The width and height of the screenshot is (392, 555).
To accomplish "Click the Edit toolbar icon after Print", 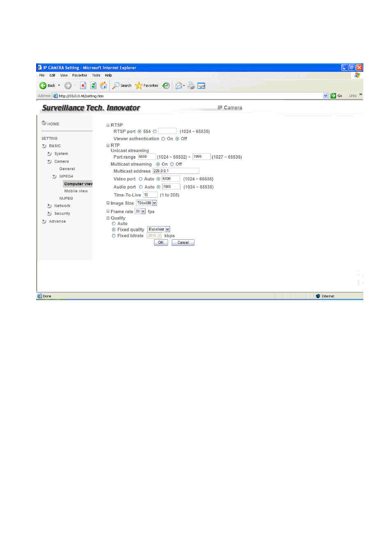I will click(x=201, y=86).
